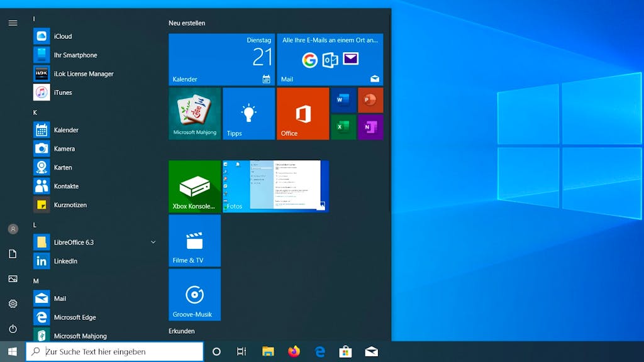The image size is (644, 362).
Task: Focus the taskbar search text field
Action: tap(114, 351)
